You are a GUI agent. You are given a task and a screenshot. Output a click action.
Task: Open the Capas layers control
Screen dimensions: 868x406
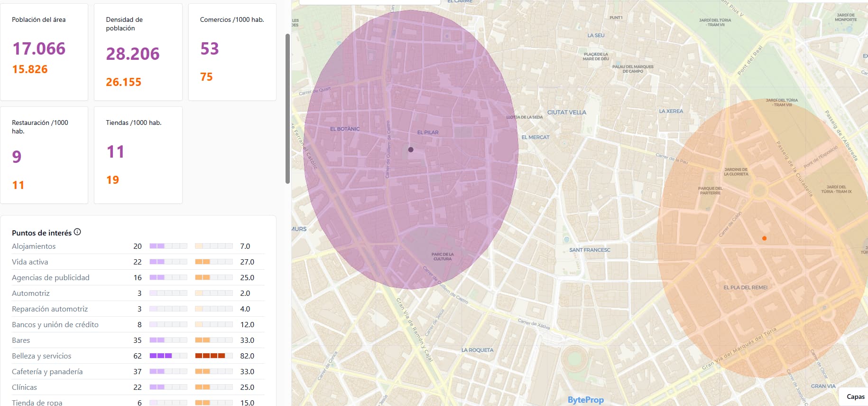coord(855,397)
